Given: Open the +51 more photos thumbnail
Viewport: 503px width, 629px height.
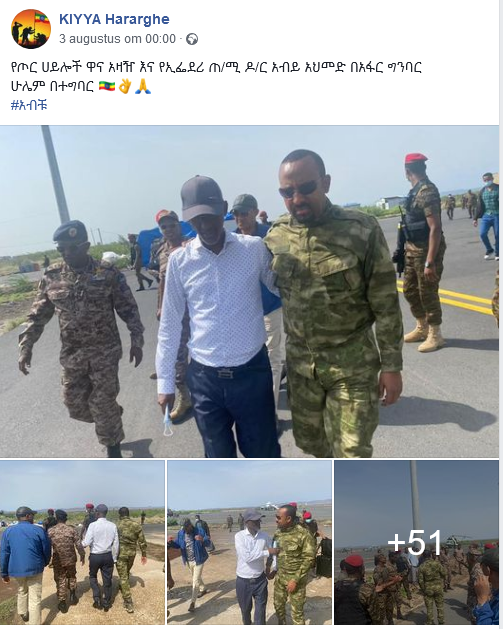Looking at the screenshot, I should [416, 542].
